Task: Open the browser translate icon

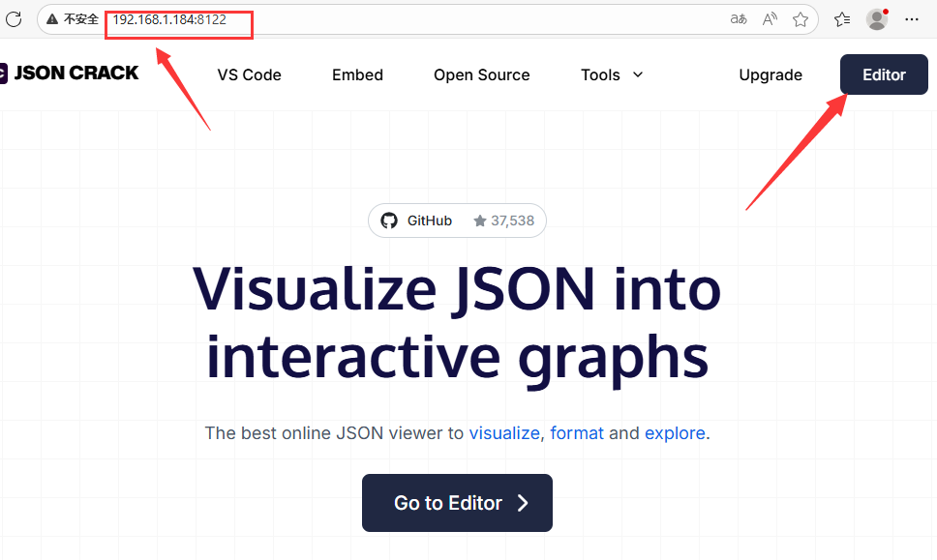Action: [739, 19]
